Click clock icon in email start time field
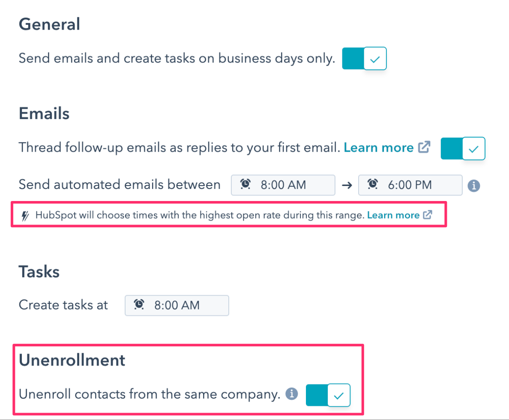This screenshot has width=509, height=420. pyautogui.click(x=246, y=184)
